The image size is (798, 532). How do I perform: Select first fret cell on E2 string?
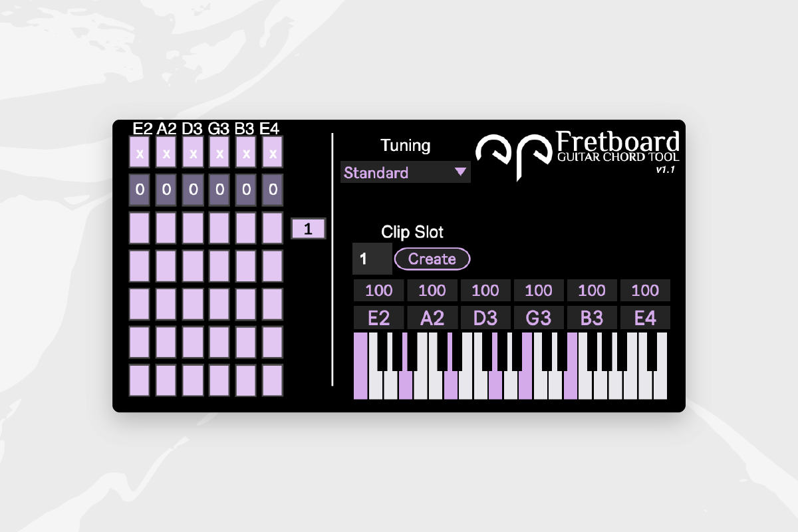point(140,228)
